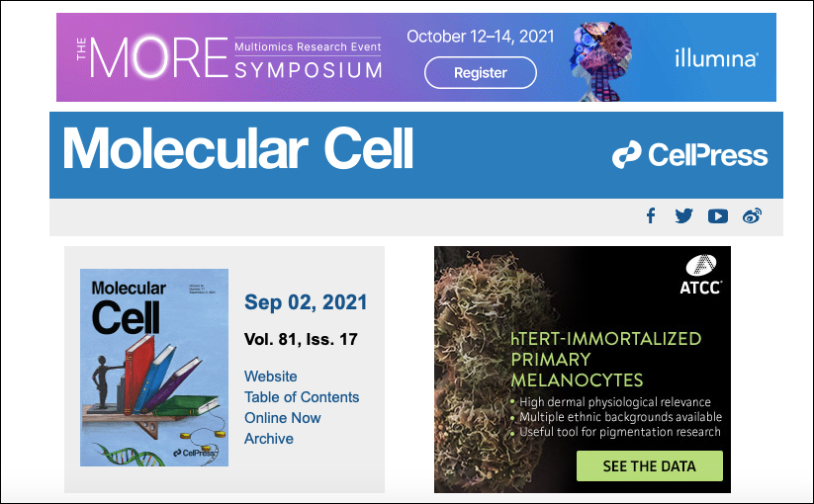Image resolution: width=814 pixels, height=504 pixels.
Task: Open the YouTube play icon
Action: pyautogui.click(x=718, y=216)
